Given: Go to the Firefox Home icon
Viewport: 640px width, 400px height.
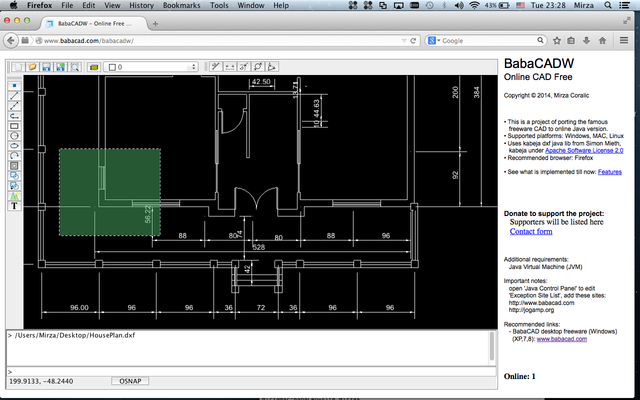Looking at the screenshot, I should coord(602,40).
